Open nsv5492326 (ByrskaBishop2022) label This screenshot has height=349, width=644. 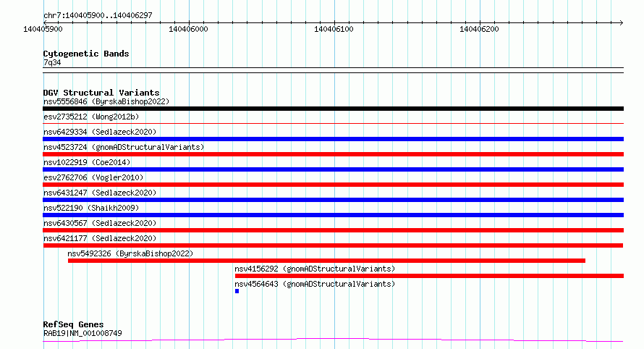[x=130, y=253]
